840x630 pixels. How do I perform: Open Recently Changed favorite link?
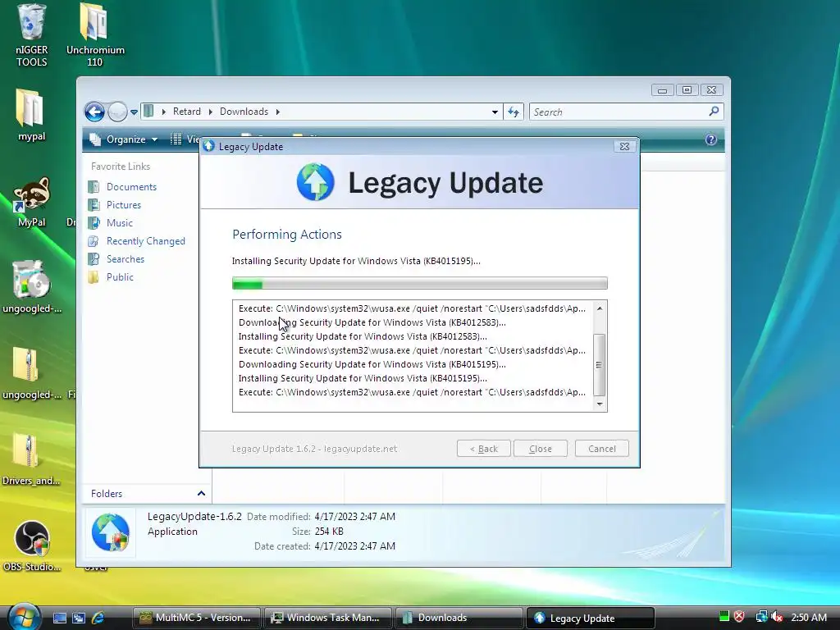tap(146, 241)
